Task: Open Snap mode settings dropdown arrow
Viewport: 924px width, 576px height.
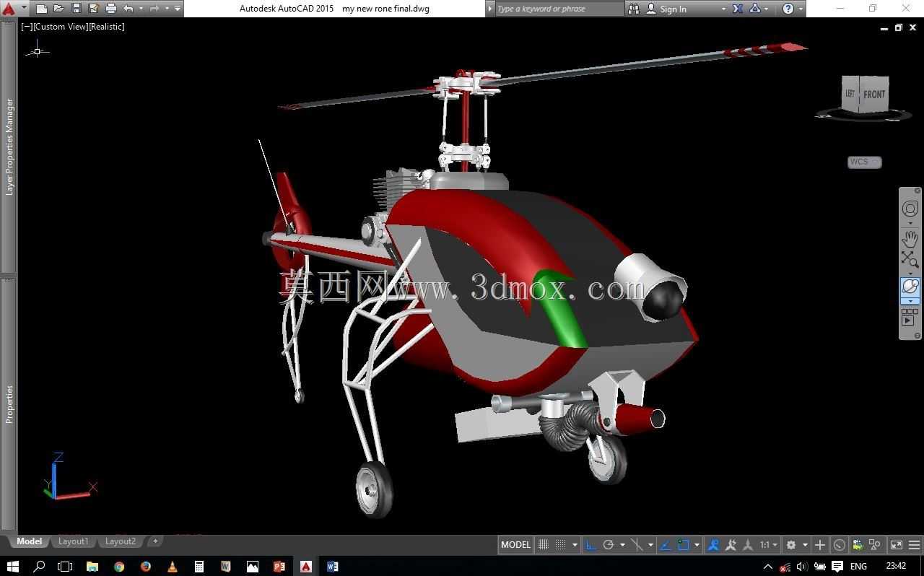Action: tap(575, 545)
